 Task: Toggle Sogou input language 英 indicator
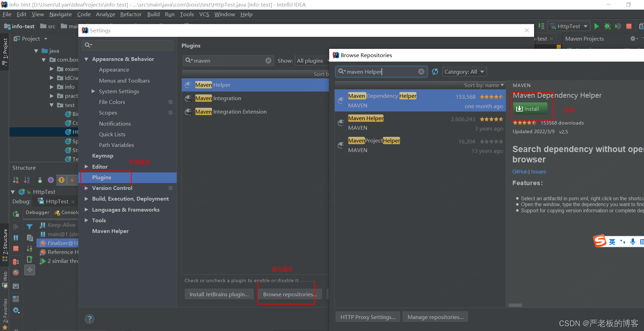coord(612,242)
